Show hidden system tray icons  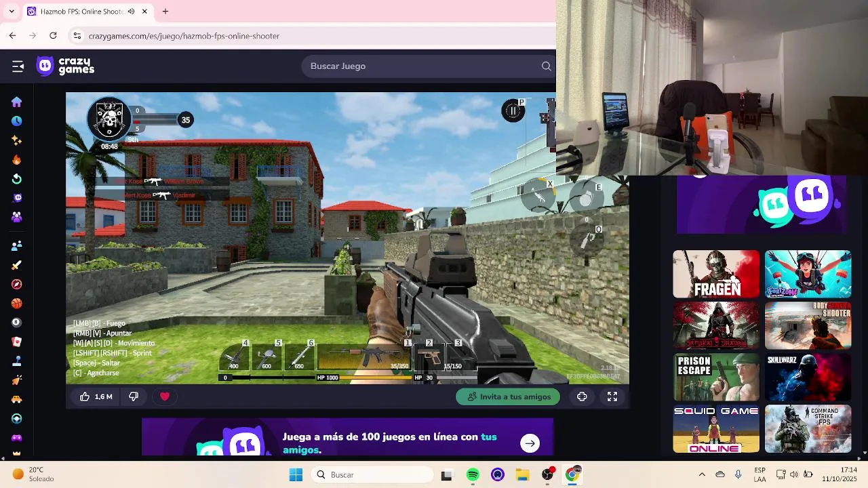pyautogui.click(x=702, y=474)
